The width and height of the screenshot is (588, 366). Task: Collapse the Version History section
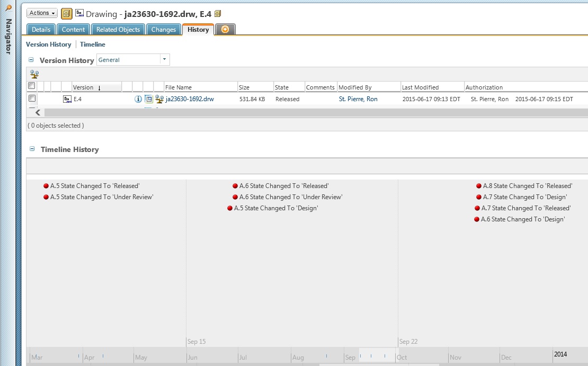31,60
